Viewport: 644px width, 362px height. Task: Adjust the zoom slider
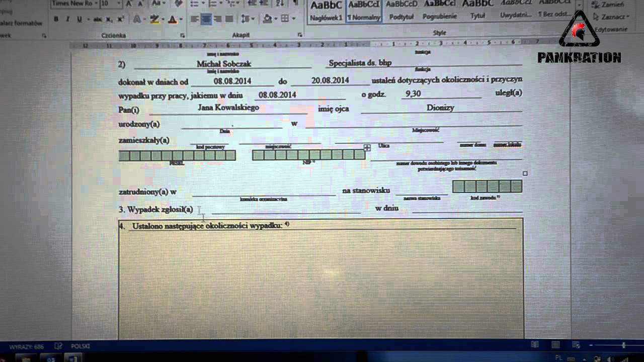623,345
